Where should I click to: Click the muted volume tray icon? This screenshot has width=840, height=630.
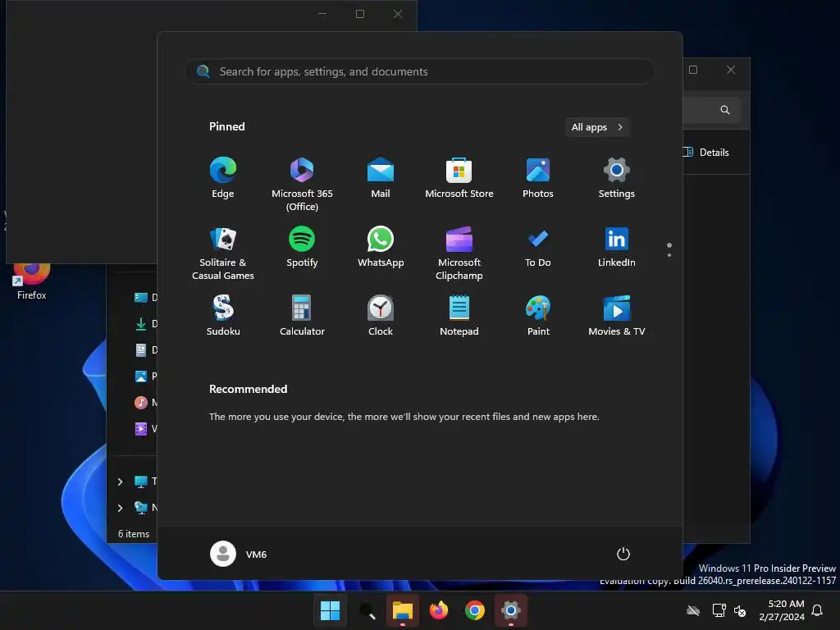pos(740,610)
